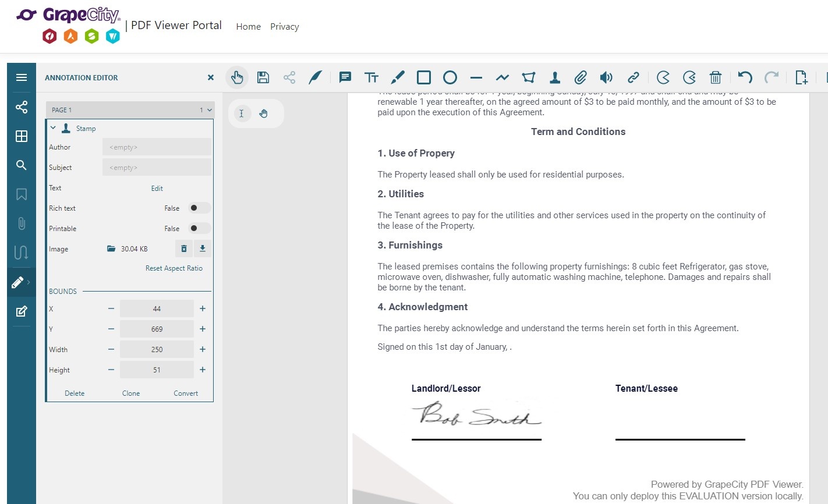Select the pointer hand tool in toolbar
The height and width of the screenshot is (504, 828).
(237, 77)
